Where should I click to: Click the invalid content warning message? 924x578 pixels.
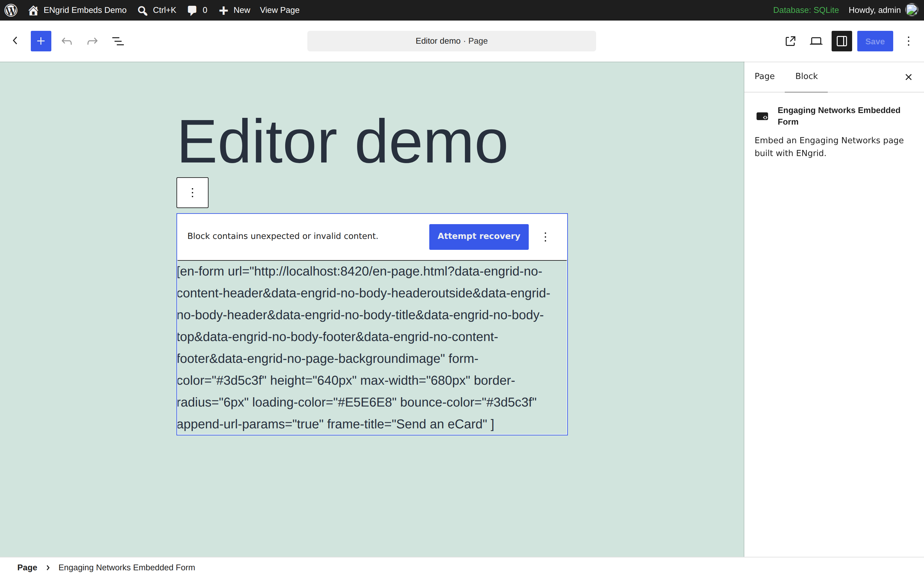point(283,236)
